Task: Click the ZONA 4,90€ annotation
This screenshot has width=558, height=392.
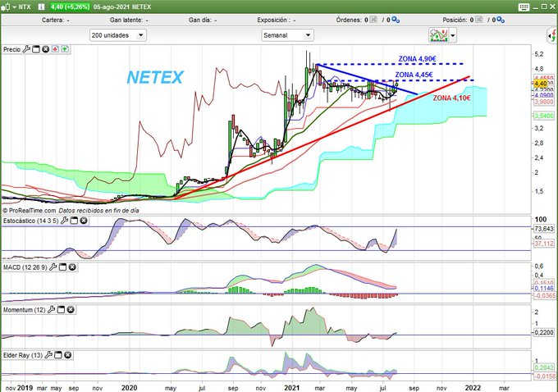Action: click(x=417, y=59)
